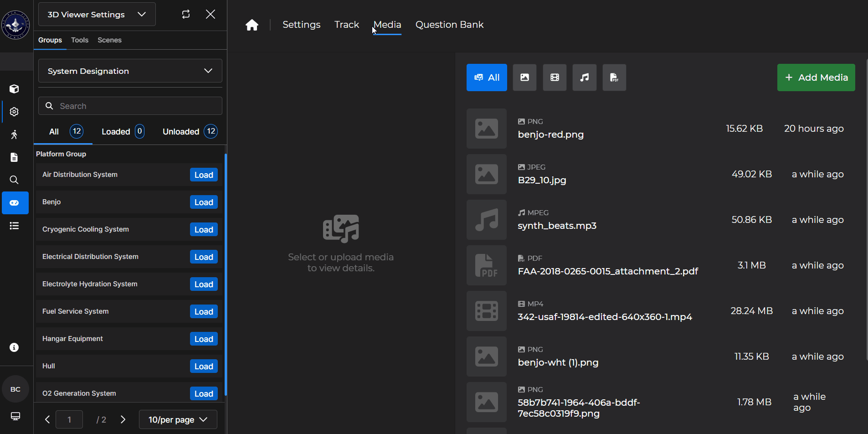Click the page number input field

tap(69, 419)
